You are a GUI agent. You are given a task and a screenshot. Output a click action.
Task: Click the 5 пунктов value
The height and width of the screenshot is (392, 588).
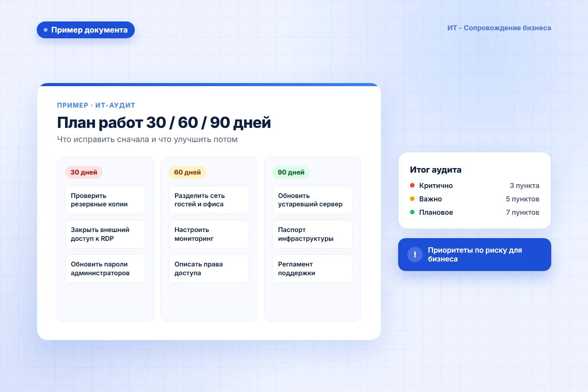click(523, 199)
